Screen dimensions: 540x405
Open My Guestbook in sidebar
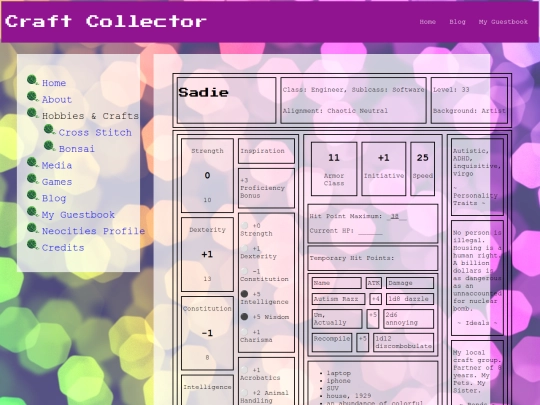click(x=78, y=215)
